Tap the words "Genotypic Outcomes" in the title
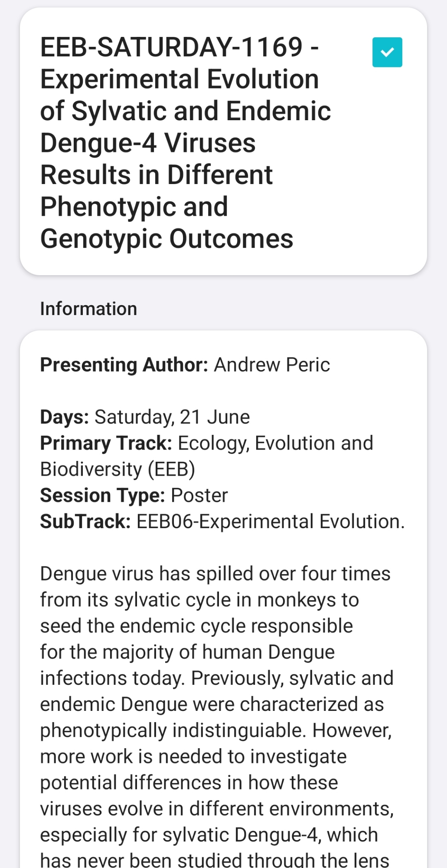This screenshot has width=447, height=868. click(166, 239)
